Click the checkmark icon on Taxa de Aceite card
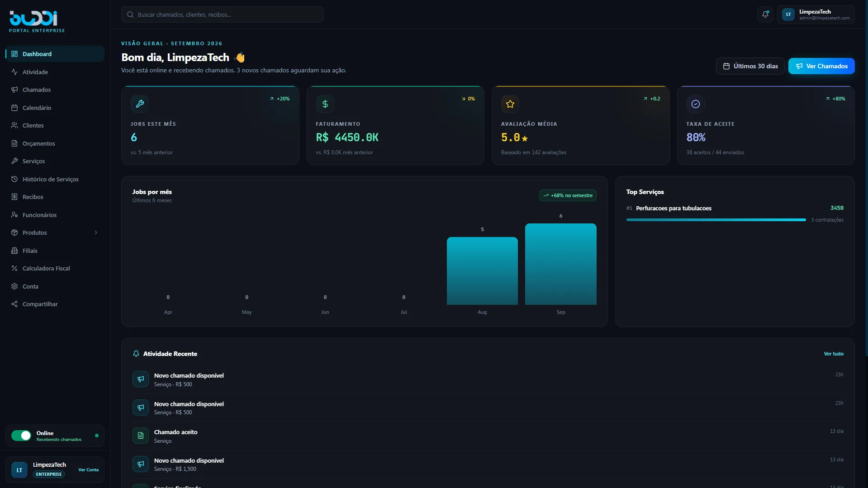 (x=696, y=104)
